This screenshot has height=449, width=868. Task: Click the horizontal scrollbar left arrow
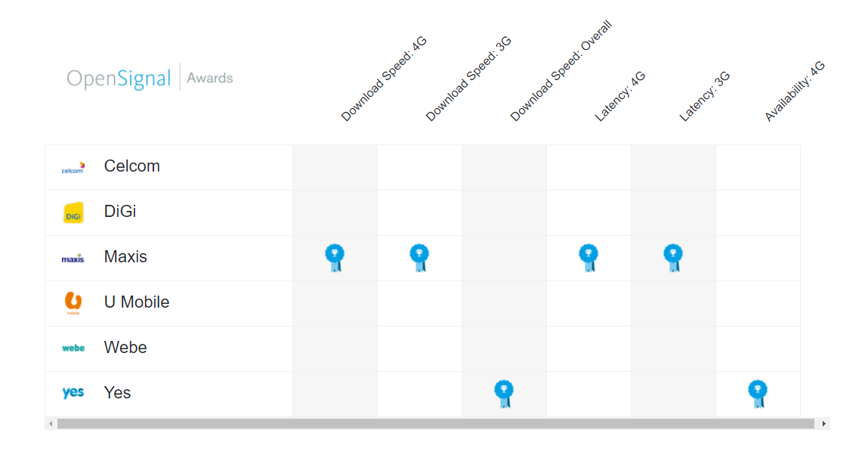coord(51,424)
